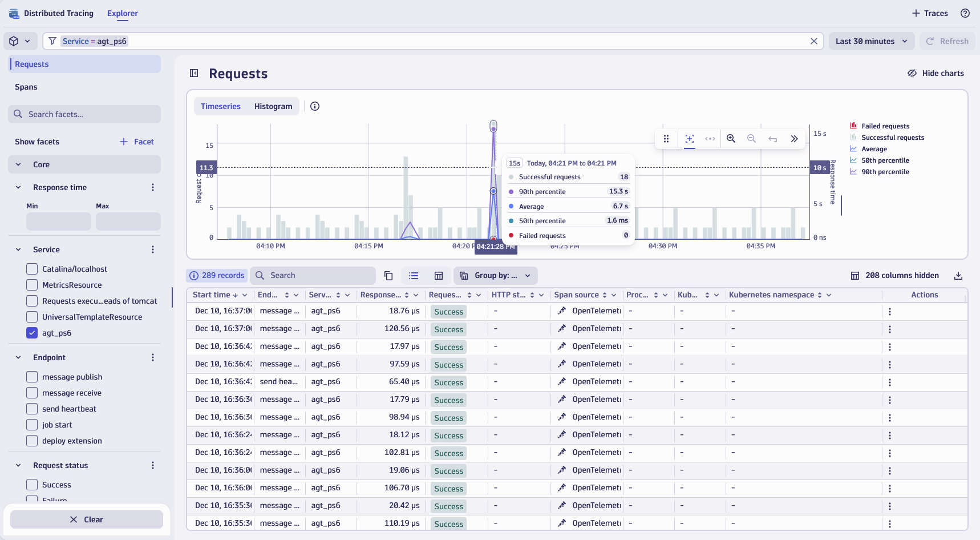Image resolution: width=980 pixels, height=540 pixels.
Task: Undo the chart zoom action
Action: point(773,139)
